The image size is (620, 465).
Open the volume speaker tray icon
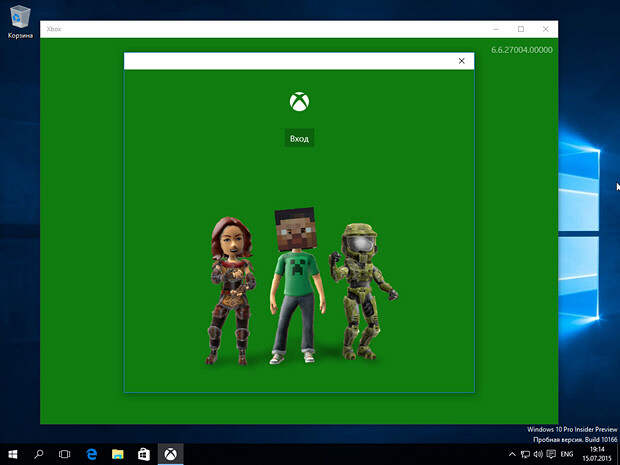click(538, 454)
